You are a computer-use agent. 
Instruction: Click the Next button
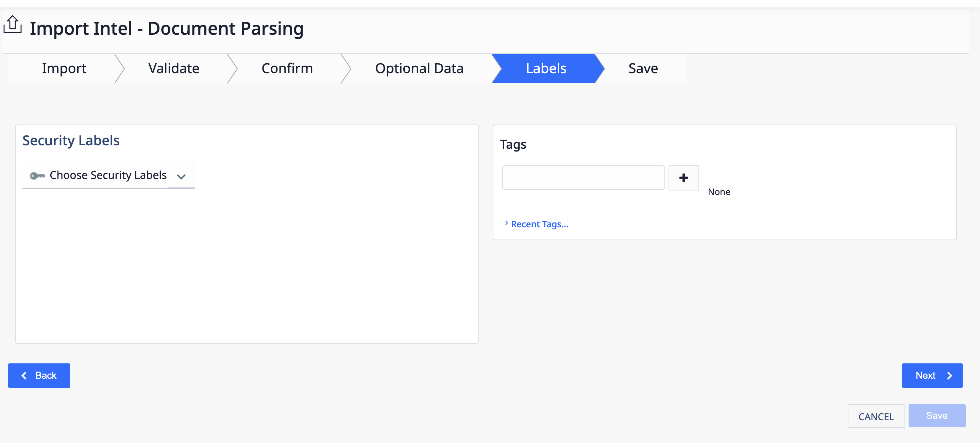tap(932, 375)
